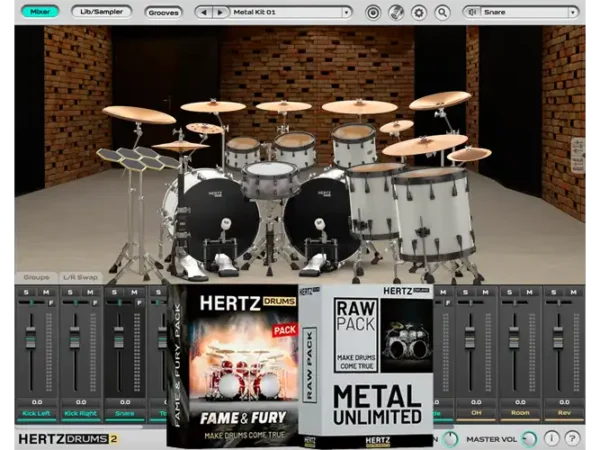The height and width of the screenshot is (450, 600).
Task: Solo the Rev channel
Action: tap(553, 292)
